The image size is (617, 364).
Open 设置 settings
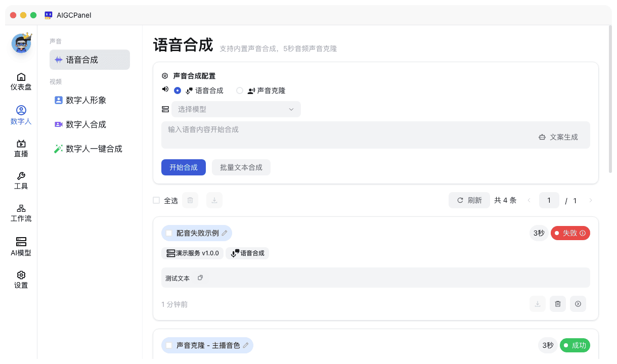(x=21, y=280)
